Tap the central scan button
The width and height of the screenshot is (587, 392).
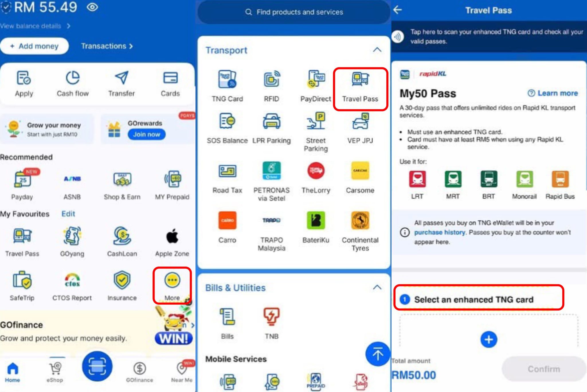97,366
